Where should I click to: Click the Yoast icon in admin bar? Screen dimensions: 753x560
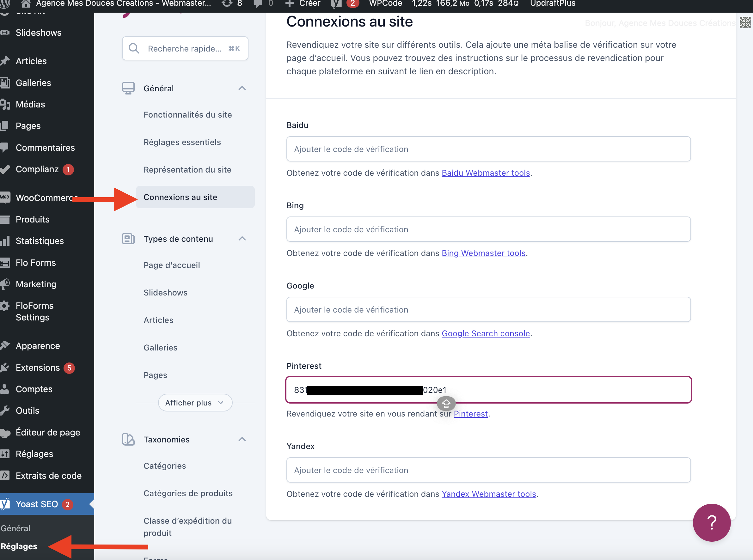pyautogui.click(x=336, y=4)
